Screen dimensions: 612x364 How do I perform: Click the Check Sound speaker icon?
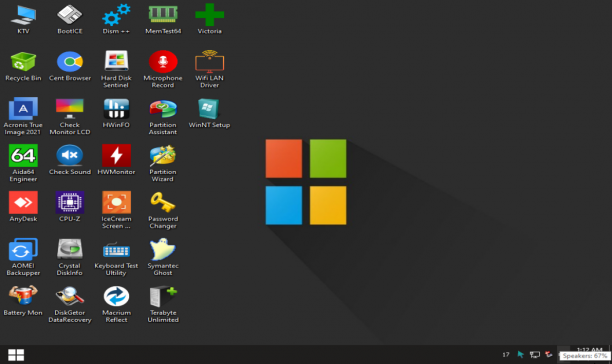69,160
